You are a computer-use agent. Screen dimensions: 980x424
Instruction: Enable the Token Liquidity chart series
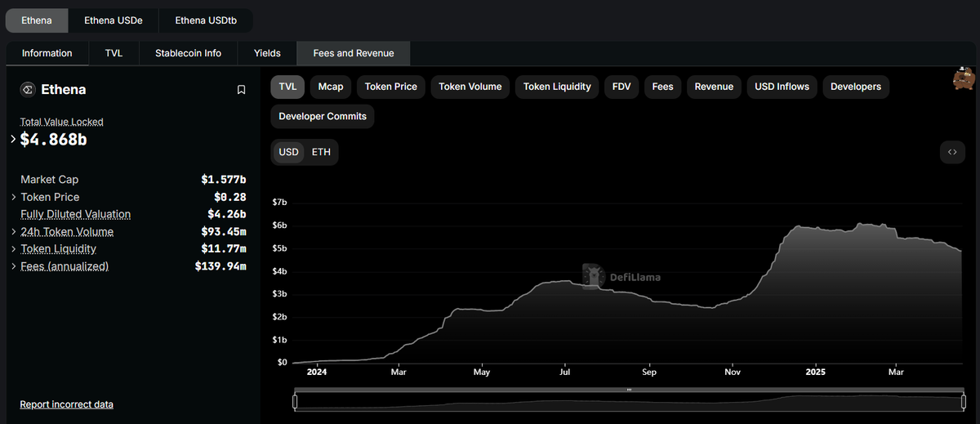point(557,87)
